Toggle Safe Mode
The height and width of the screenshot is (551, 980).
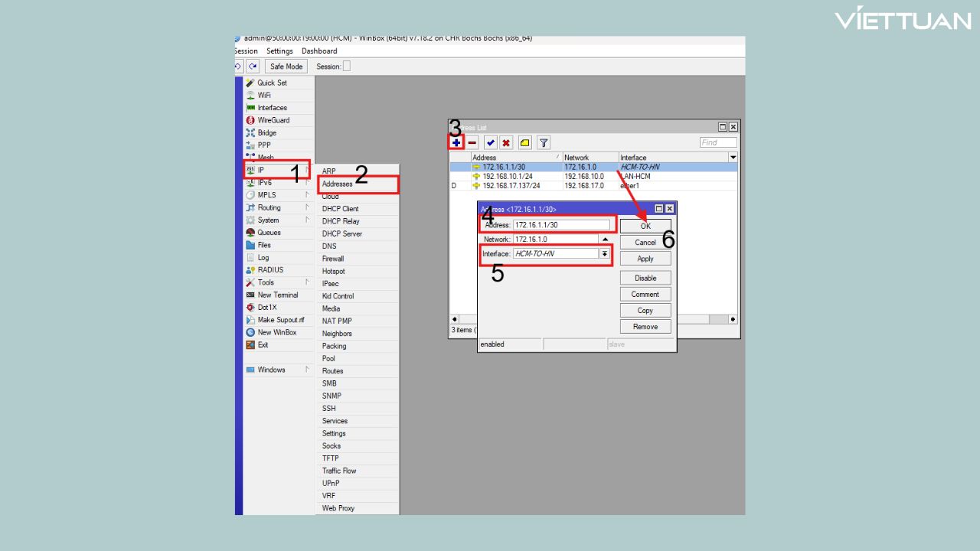[x=286, y=67]
